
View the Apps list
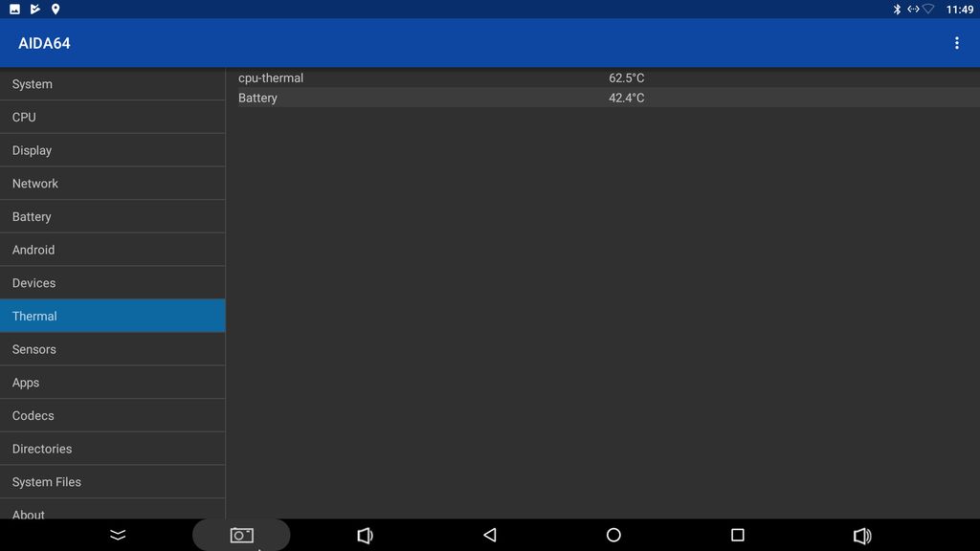(112, 383)
